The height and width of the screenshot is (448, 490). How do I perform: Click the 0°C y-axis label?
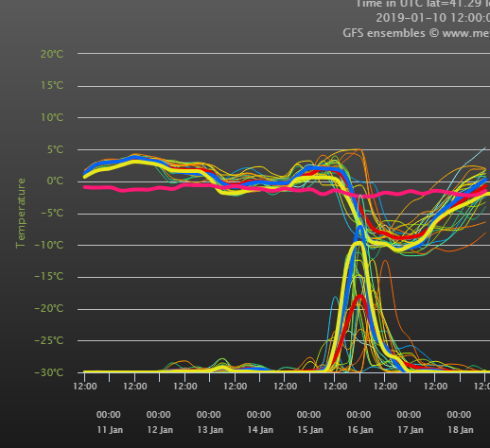point(55,181)
